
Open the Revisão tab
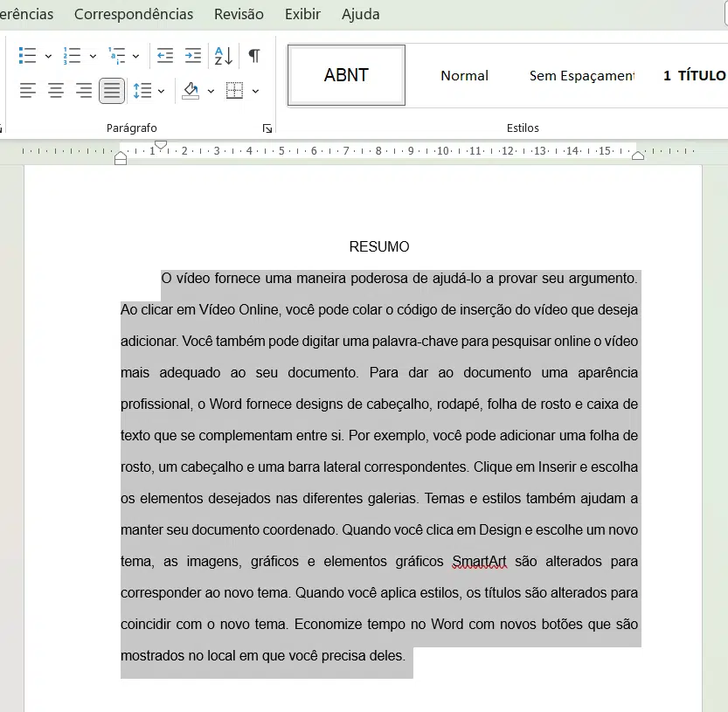(239, 14)
